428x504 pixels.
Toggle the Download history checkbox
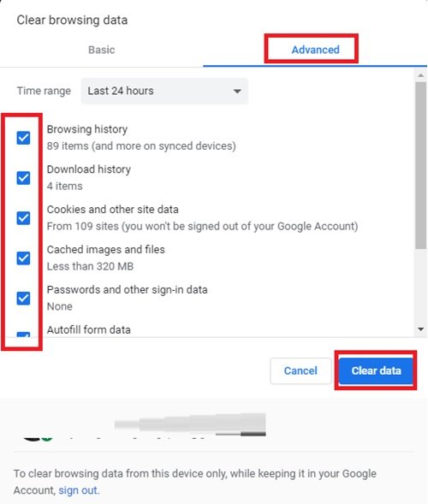(23, 178)
